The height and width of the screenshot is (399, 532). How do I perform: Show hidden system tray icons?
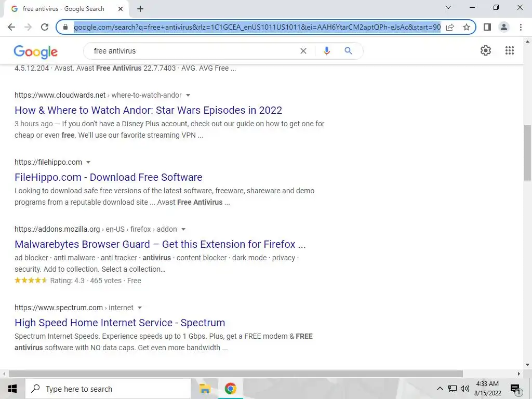pyautogui.click(x=440, y=389)
